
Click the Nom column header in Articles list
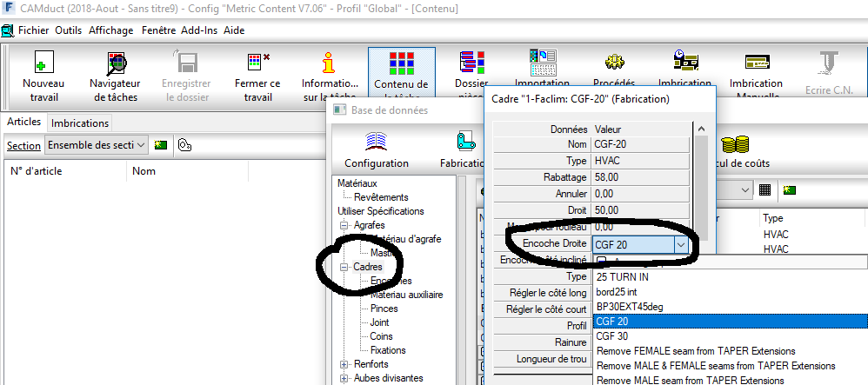click(x=187, y=171)
